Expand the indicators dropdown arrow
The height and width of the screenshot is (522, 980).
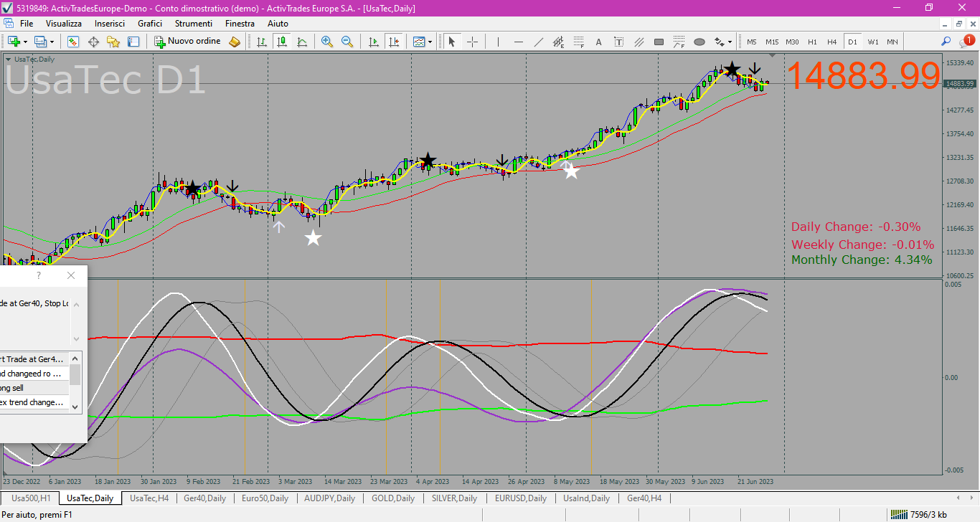pyautogui.click(x=430, y=42)
